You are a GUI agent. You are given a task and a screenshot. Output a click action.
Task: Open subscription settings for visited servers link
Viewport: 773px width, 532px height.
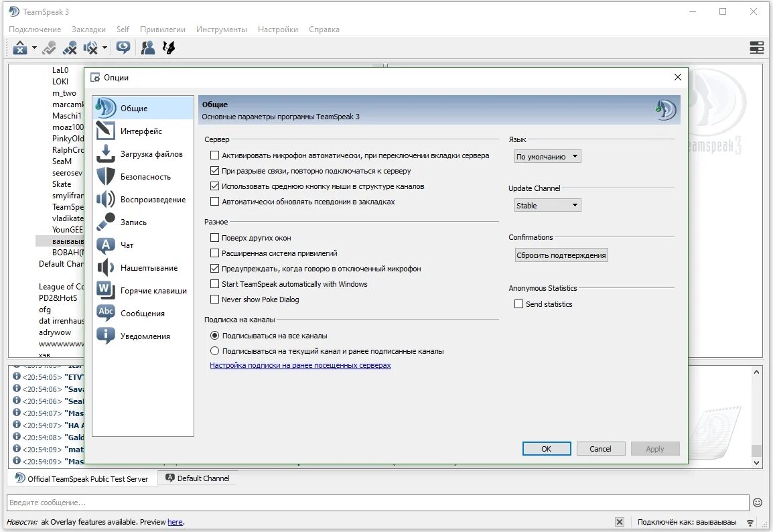tap(300, 365)
